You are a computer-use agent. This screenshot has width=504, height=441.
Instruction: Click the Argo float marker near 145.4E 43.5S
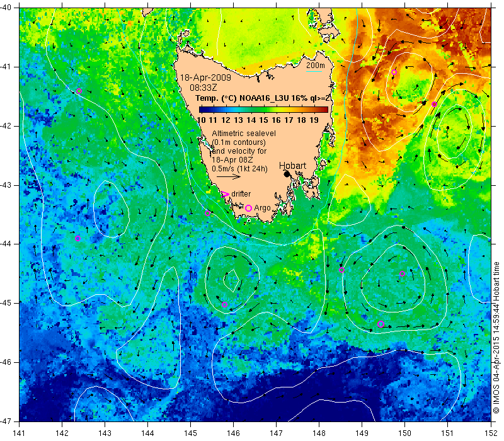pos(208,213)
